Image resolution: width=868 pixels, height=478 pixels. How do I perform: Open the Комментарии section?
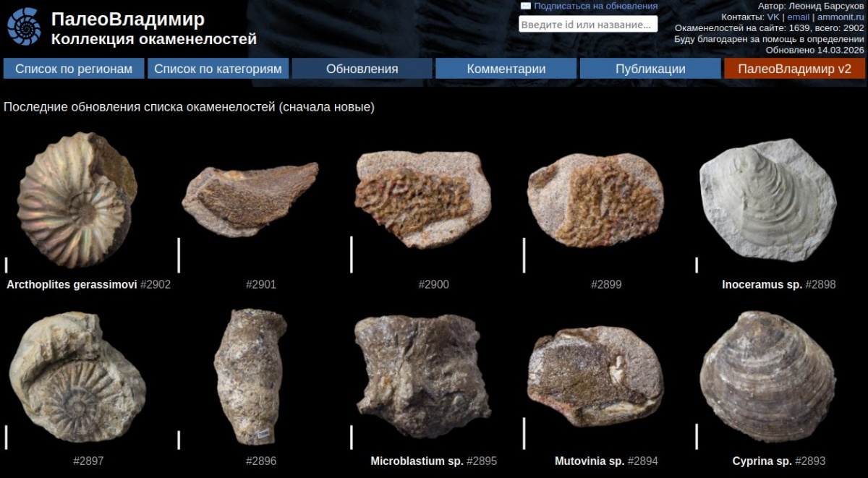(x=506, y=69)
